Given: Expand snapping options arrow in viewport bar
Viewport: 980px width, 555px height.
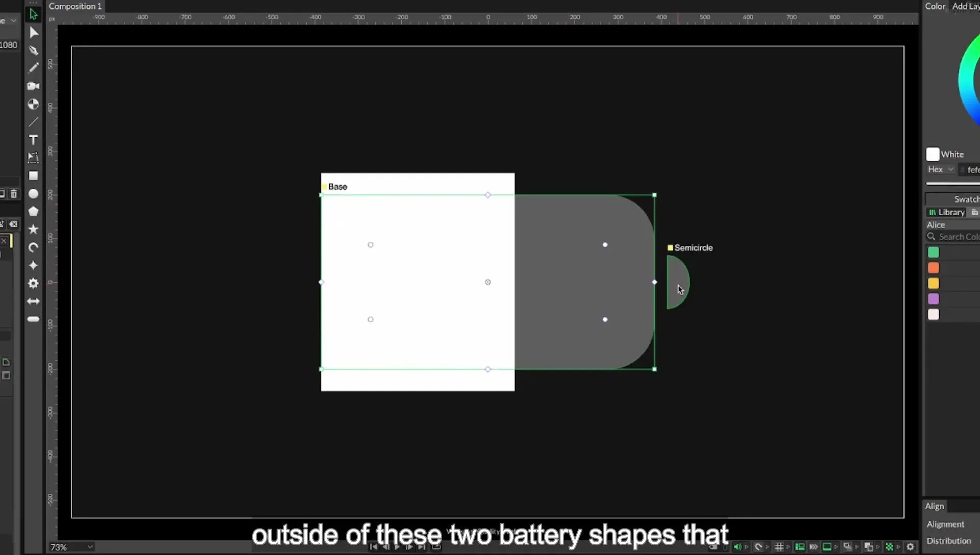Looking at the screenshot, I should click(767, 547).
